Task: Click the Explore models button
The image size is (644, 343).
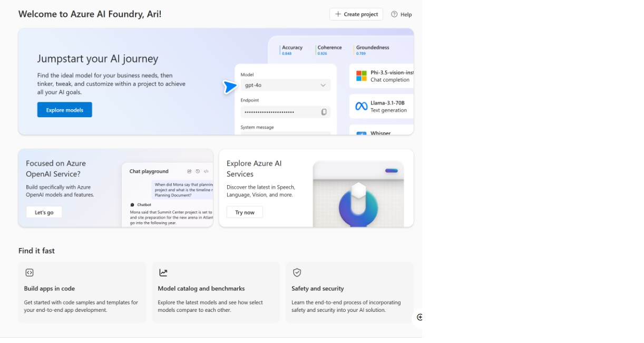Action: [65, 110]
